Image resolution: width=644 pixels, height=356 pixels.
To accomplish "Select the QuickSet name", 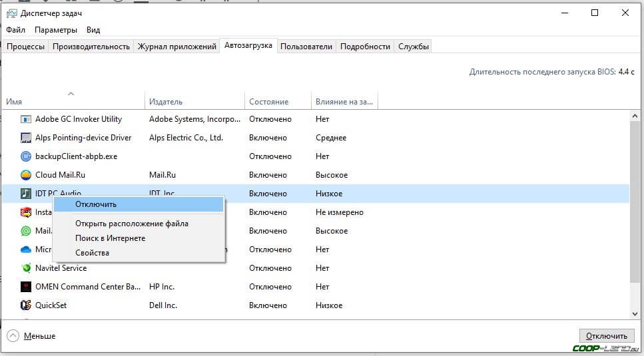I will coord(51,305).
